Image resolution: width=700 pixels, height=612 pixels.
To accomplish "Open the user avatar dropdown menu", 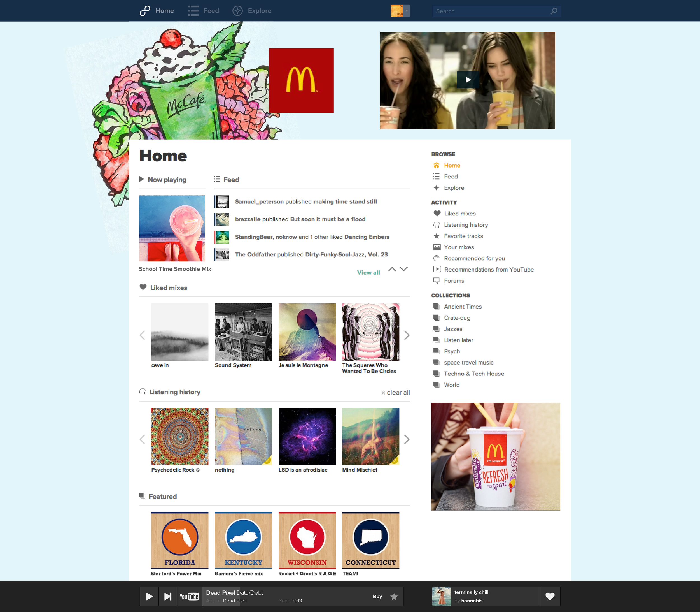I will pos(400,11).
